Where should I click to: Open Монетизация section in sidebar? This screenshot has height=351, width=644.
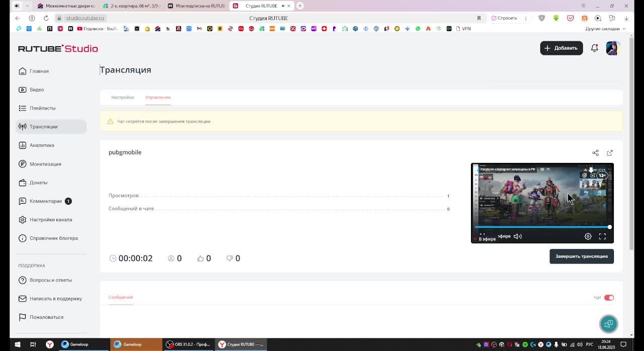(x=45, y=164)
